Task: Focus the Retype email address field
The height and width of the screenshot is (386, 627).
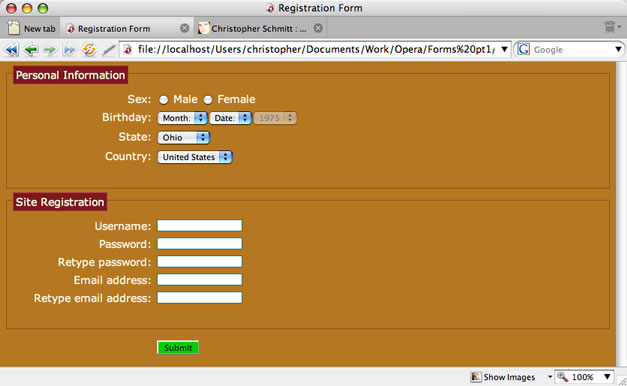Action: point(200,298)
